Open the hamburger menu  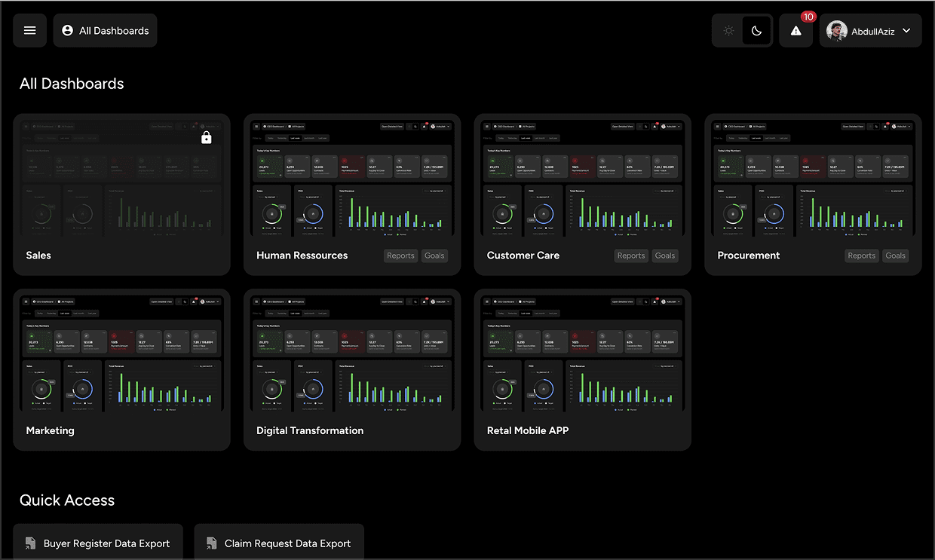coord(30,31)
